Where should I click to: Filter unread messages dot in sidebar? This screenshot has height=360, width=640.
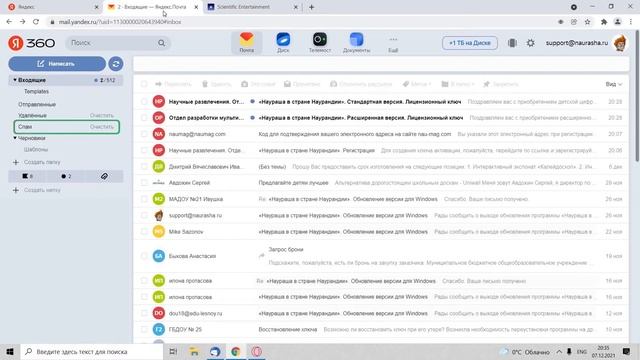(66, 176)
